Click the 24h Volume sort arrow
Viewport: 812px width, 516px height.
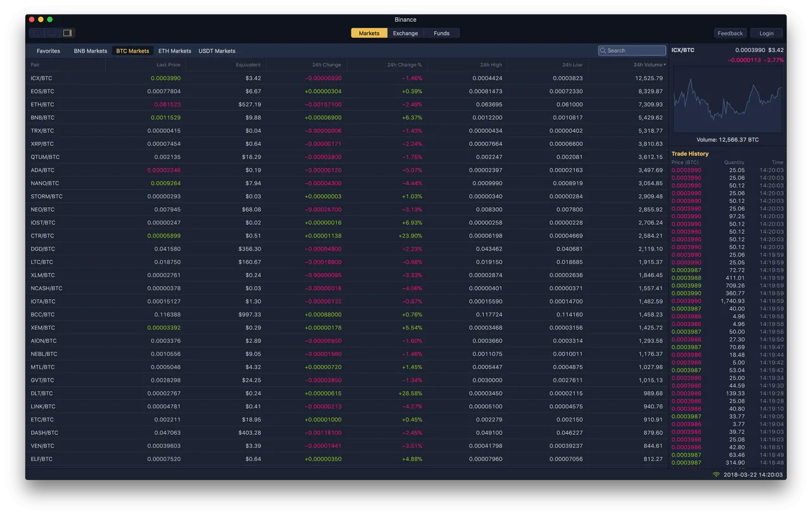665,65
